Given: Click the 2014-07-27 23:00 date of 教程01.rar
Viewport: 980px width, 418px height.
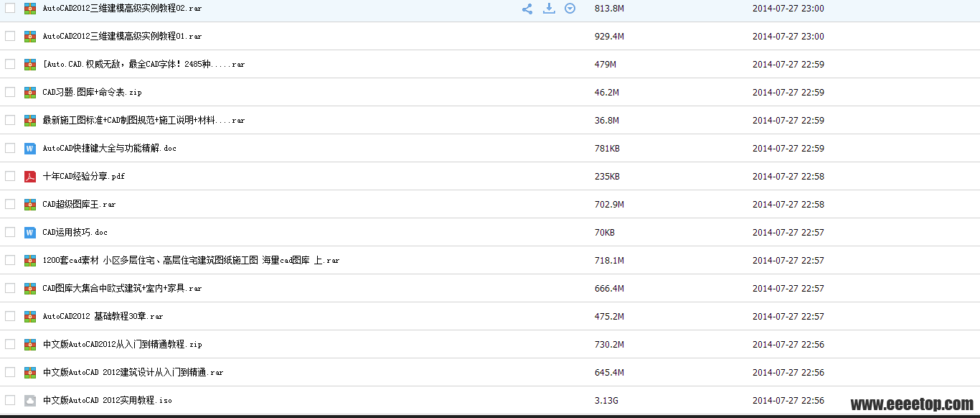Looking at the screenshot, I should coord(788,37).
